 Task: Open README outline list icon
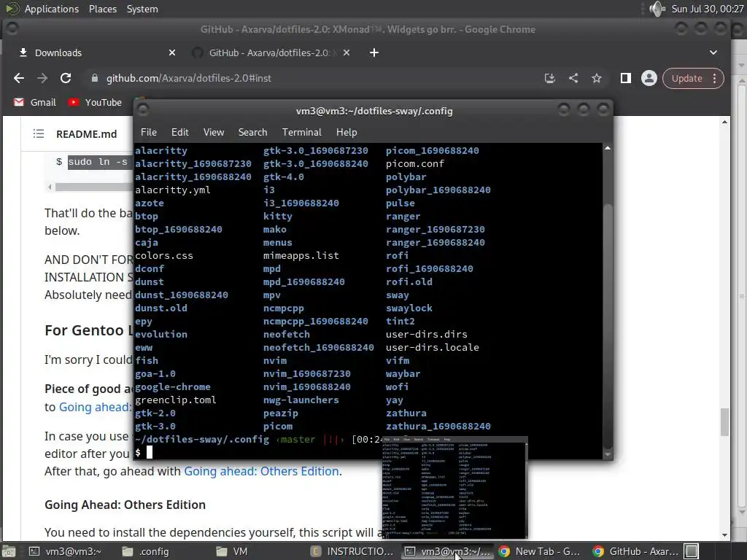click(39, 134)
